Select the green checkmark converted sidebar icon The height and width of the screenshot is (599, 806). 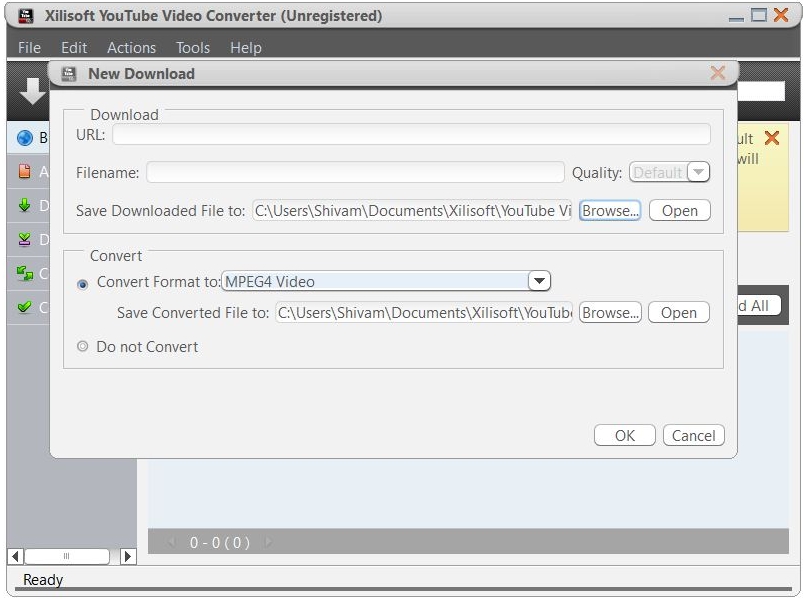pyautogui.click(x=24, y=307)
